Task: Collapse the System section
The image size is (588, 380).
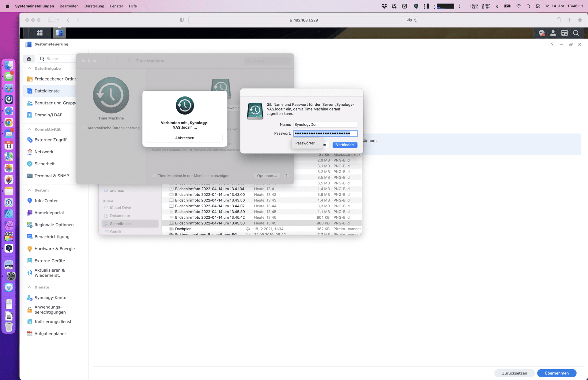Action: pyautogui.click(x=30, y=190)
